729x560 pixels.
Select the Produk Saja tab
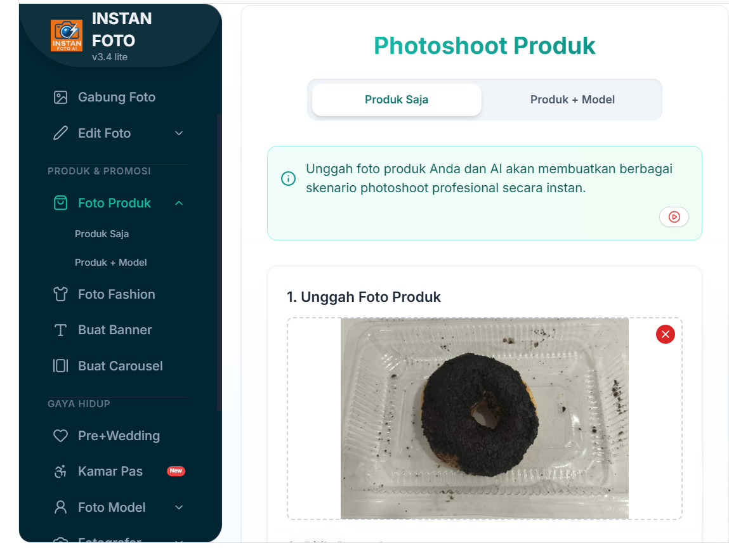[x=397, y=100]
